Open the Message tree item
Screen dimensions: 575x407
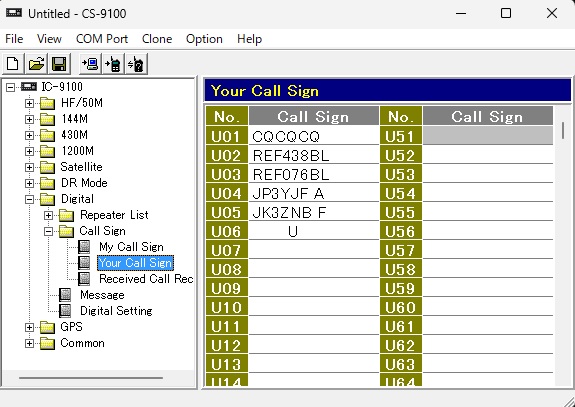pos(102,295)
